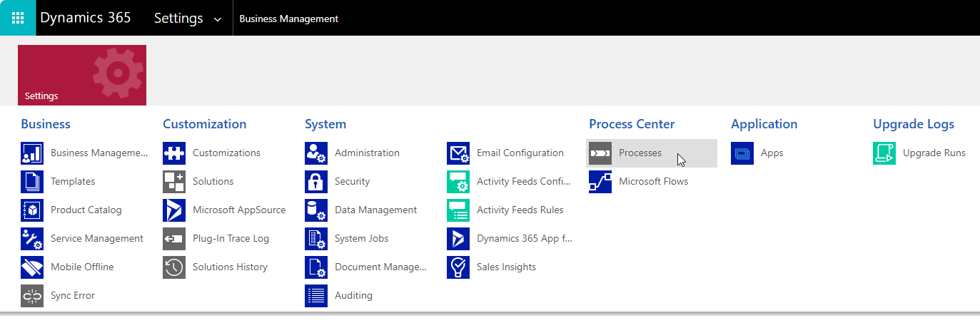980x323 pixels.
Task: Open the Solutions History link
Action: click(230, 267)
